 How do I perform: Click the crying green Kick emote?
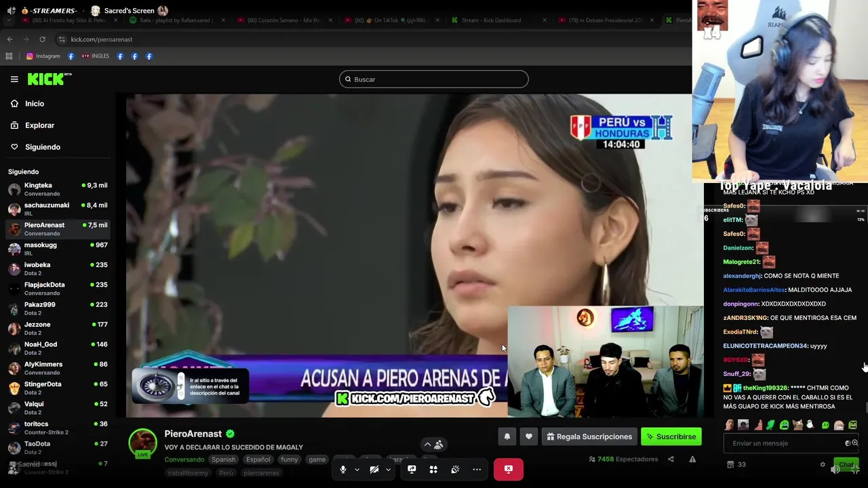tap(785, 425)
